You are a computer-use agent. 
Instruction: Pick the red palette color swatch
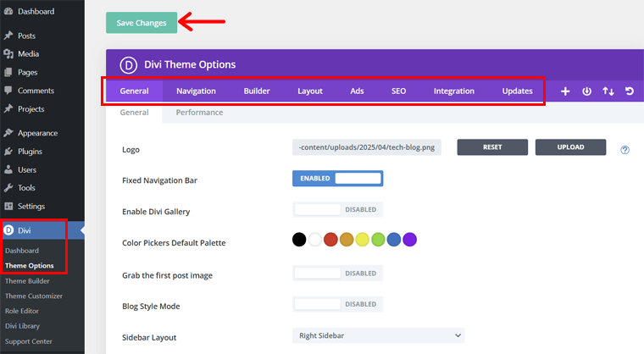(x=330, y=240)
